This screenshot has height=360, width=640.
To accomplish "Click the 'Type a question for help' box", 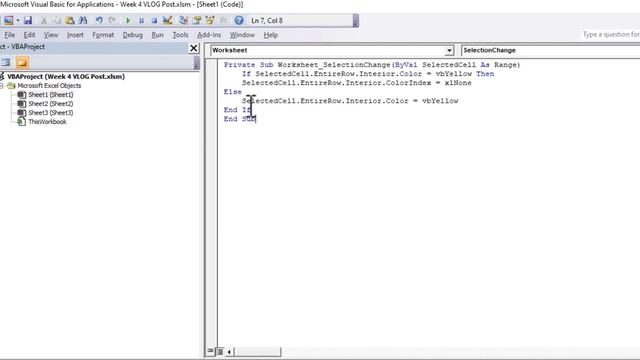I will pyautogui.click(x=610, y=35).
